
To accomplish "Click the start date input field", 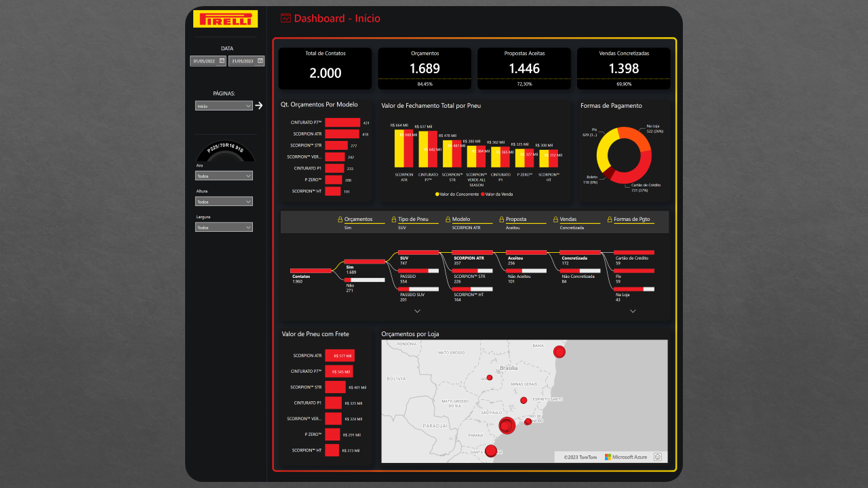I will tap(203, 61).
